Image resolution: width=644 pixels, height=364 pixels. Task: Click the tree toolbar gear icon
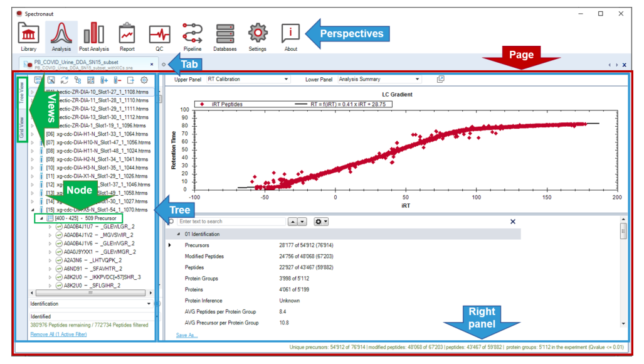(144, 80)
